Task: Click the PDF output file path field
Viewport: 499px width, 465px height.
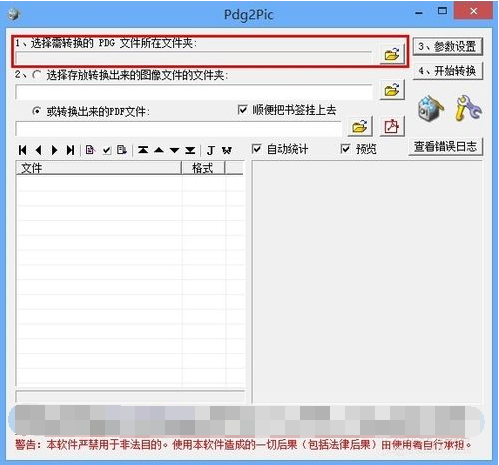Action: tap(178, 128)
